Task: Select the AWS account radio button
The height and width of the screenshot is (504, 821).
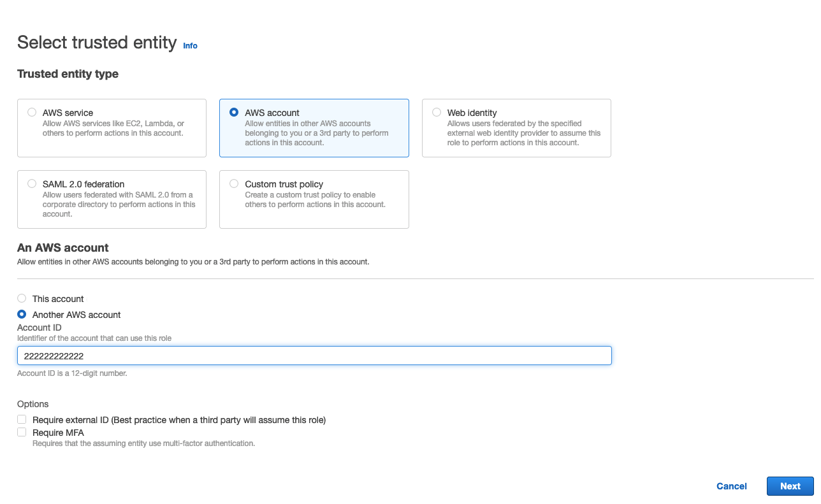Action: pyautogui.click(x=234, y=112)
